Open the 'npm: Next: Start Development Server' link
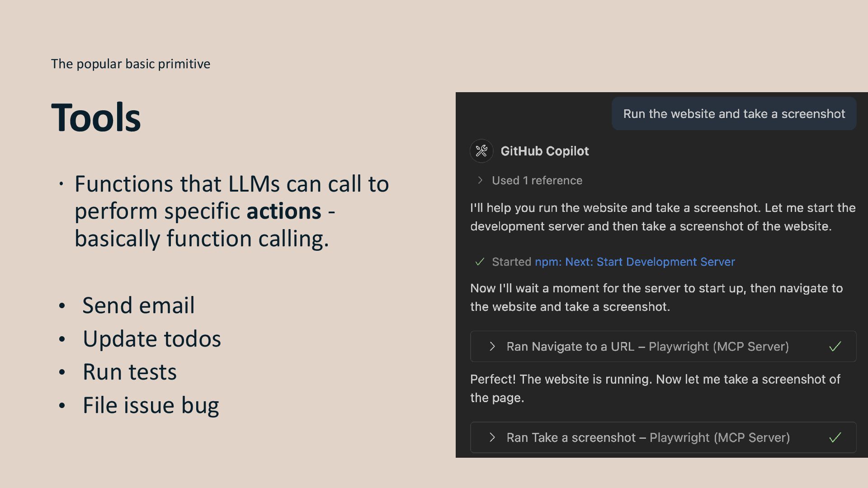Screen dimensions: 868x488 [635, 262]
